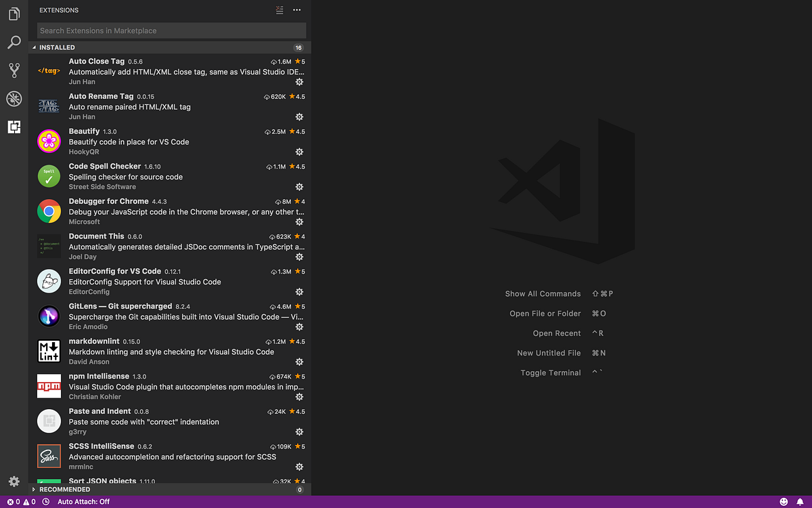812x508 pixels.
Task: Open the More Actions menu in Extensions panel
Action: pos(296,10)
